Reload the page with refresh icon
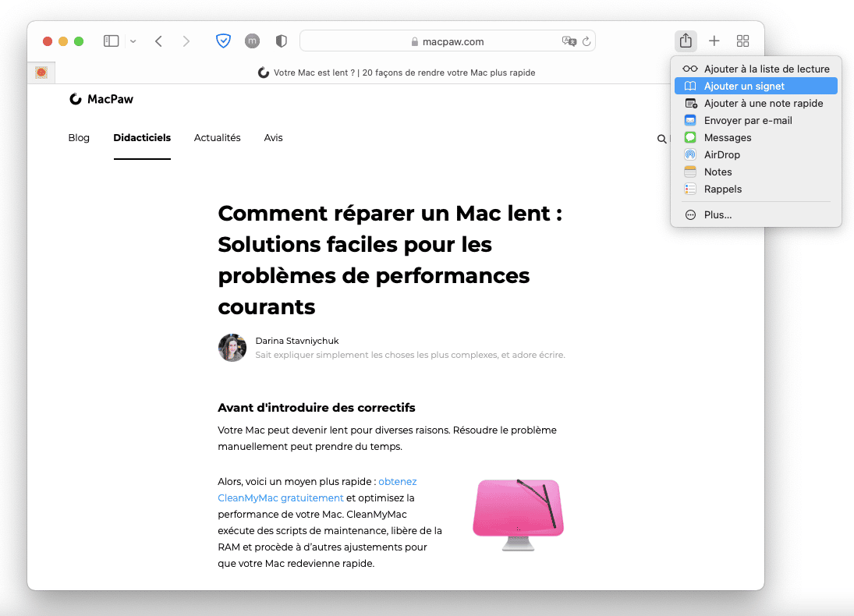This screenshot has height=616, width=854. click(x=586, y=41)
